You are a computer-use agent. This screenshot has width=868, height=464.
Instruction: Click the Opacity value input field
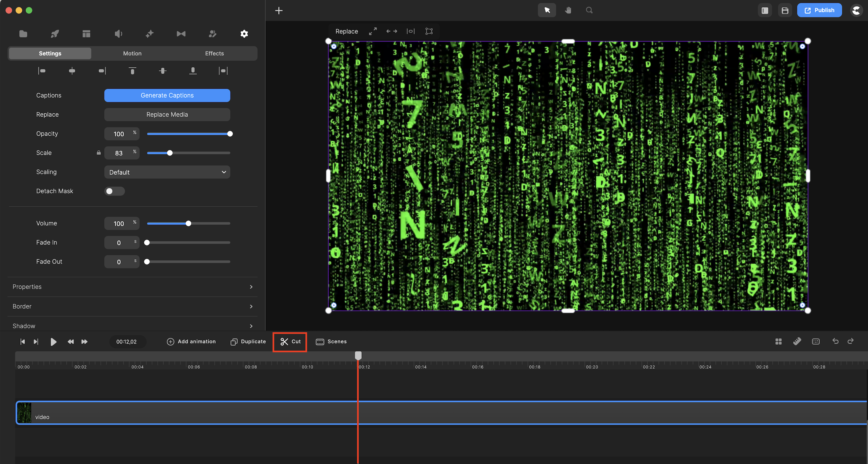[122, 134]
